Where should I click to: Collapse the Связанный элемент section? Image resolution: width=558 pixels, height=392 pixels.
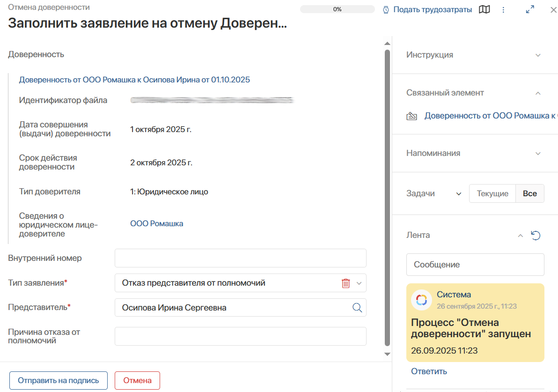tap(538, 93)
